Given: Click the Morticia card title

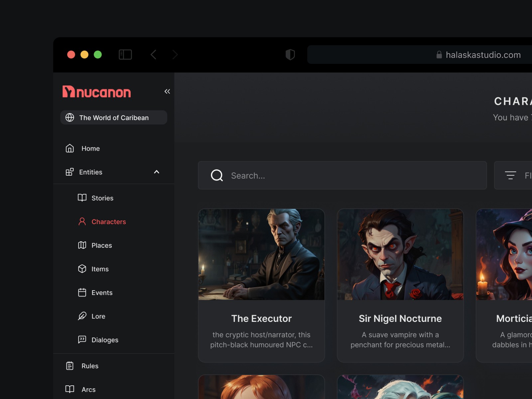Looking at the screenshot, I should click(514, 319).
